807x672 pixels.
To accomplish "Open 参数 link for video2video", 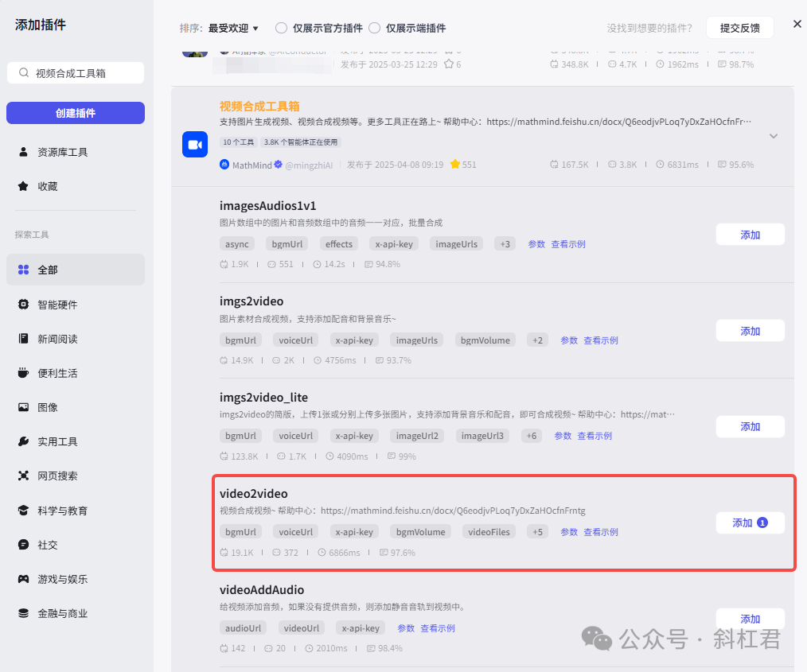I will point(569,532).
